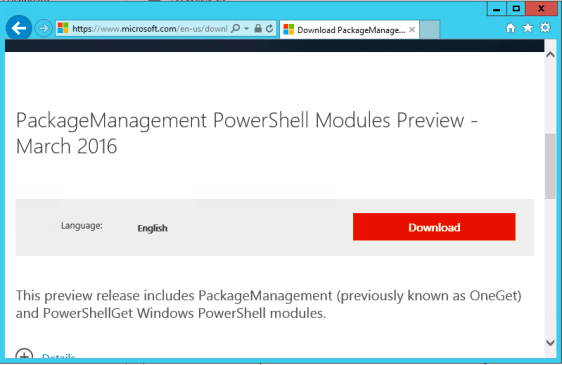View the security lock icon report
The height and width of the screenshot is (365, 562).
(x=258, y=28)
